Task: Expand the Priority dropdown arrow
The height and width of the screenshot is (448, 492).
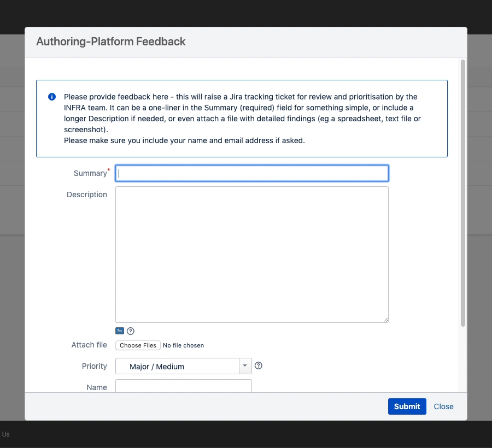Action: [x=245, y=366]
